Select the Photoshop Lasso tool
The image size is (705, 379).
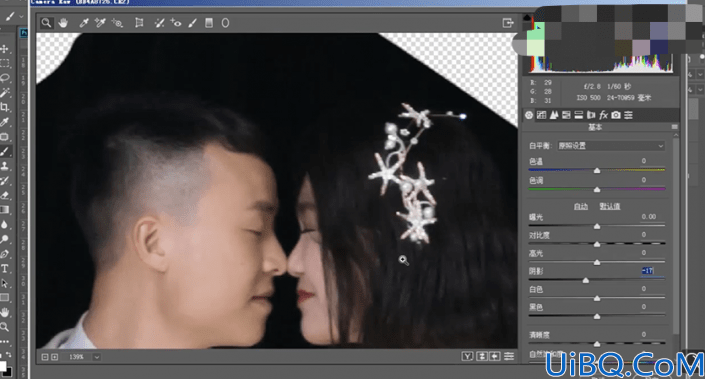[5, 78]
